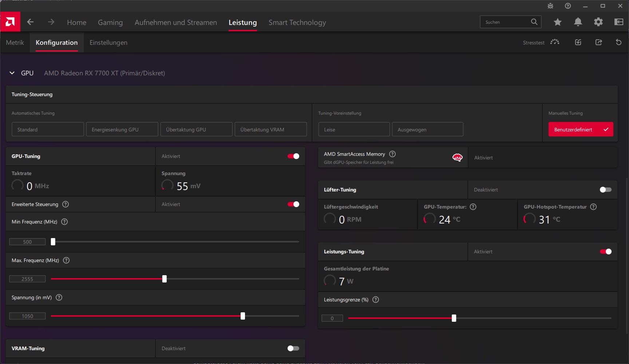Click the AMD Radeon RX 7700 XT label
Image resolution: width=629 pixels, height=364 pixels.
tap(104, 73)
